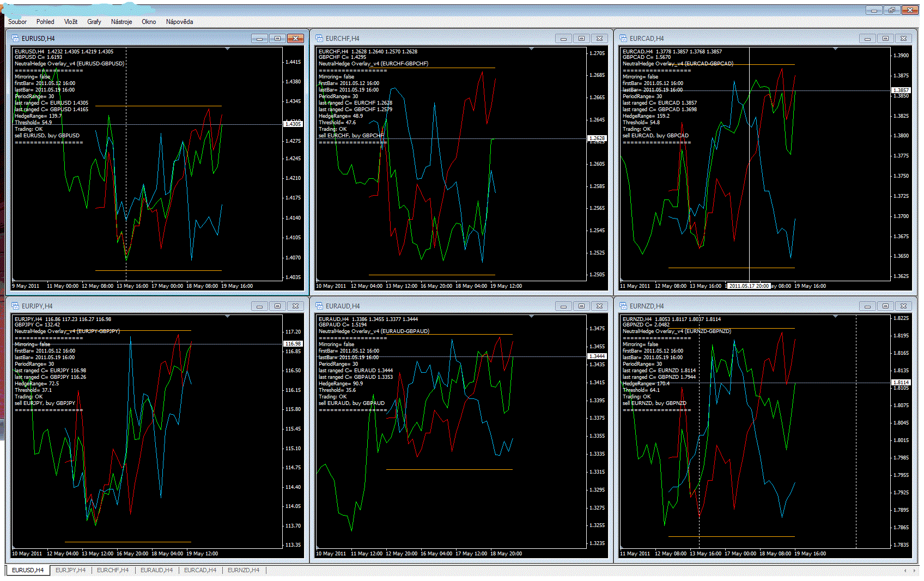Click the EURJPY,H4 chart window title icon
Image resolution: width=924 pixels, height=581 pixels.
[15, 306]
